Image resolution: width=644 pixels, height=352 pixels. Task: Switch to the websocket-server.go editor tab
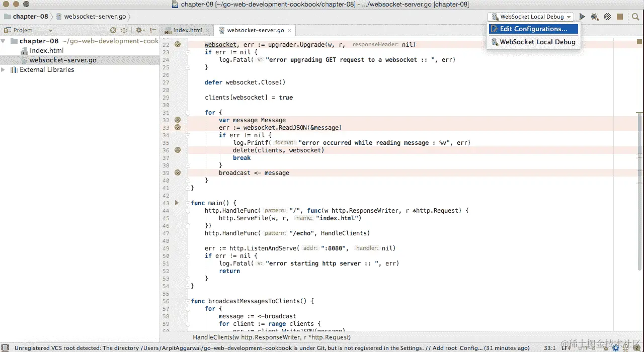tap(255, 30)
